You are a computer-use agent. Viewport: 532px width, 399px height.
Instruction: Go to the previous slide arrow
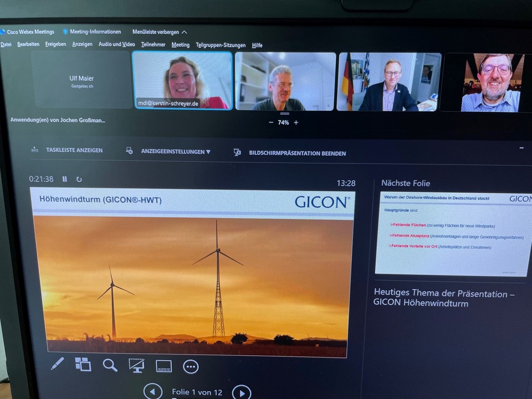pyautogui.click(x=153, y=391)
